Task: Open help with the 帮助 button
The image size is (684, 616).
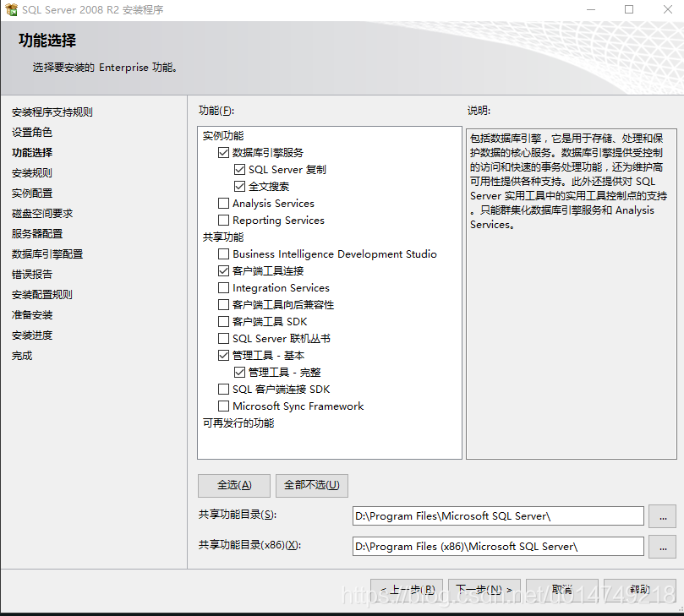Action: point(640,590)
